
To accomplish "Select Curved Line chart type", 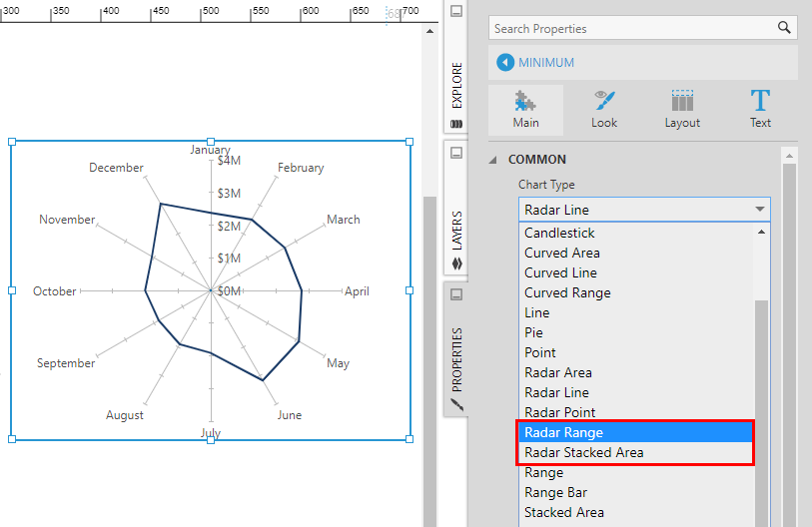I will [x=636, y=272].
